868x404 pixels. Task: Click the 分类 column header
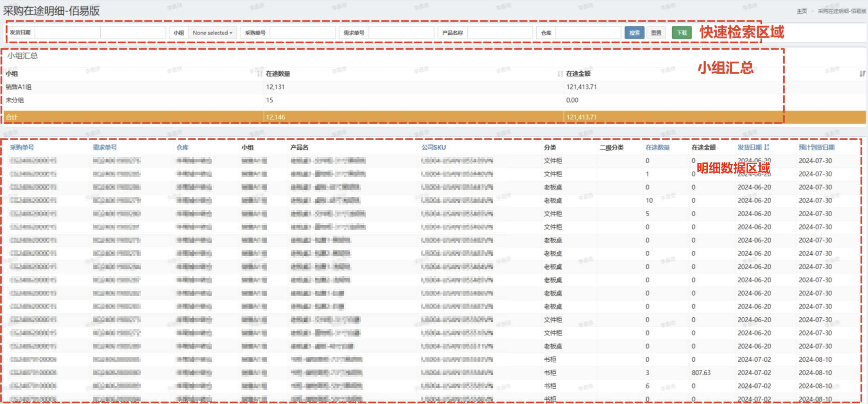pos(550,147)
